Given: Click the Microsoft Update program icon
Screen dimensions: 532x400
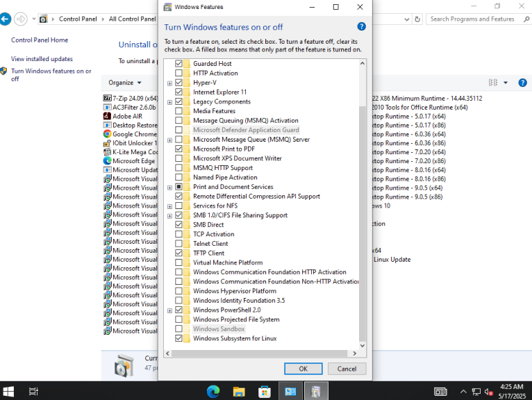Looking at the screenshot, I should [x=107, y=169].
